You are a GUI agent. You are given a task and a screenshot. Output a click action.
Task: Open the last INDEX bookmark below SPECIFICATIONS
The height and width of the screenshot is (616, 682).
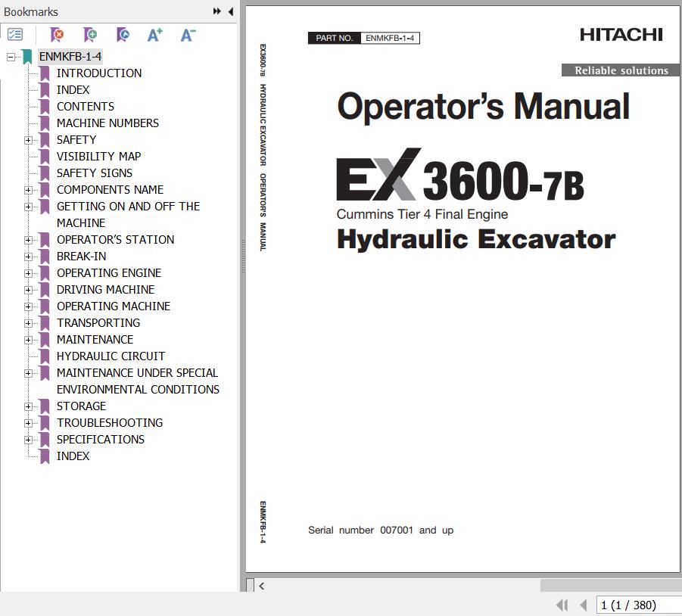tap(73, 456)
